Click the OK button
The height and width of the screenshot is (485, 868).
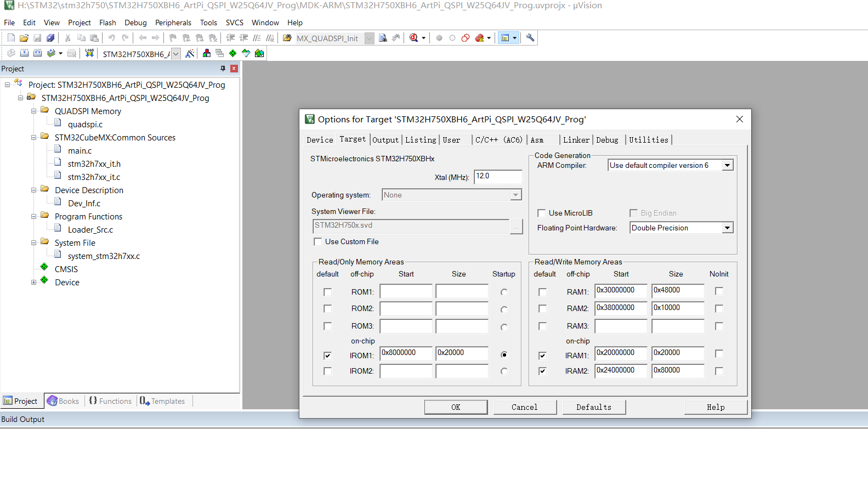pyautogui.click(x=456, y=407)
